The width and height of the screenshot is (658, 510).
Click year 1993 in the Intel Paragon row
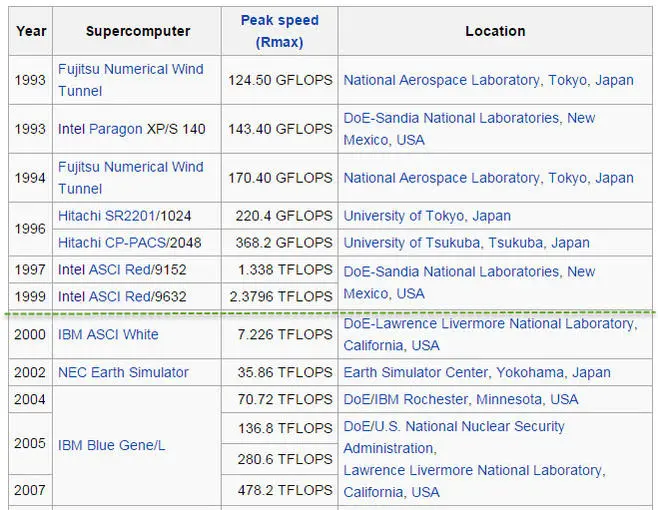(31, 129)
